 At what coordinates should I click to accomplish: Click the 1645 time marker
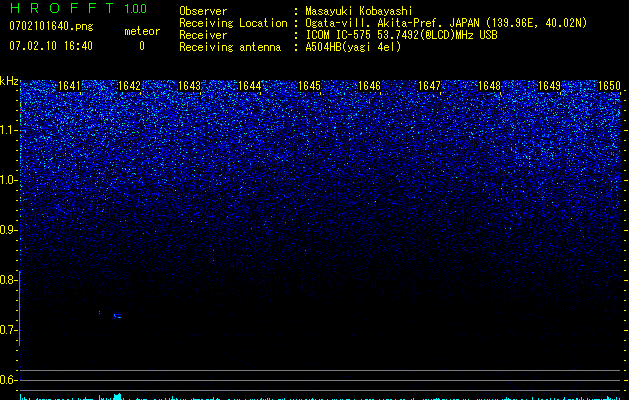(310, 86)
